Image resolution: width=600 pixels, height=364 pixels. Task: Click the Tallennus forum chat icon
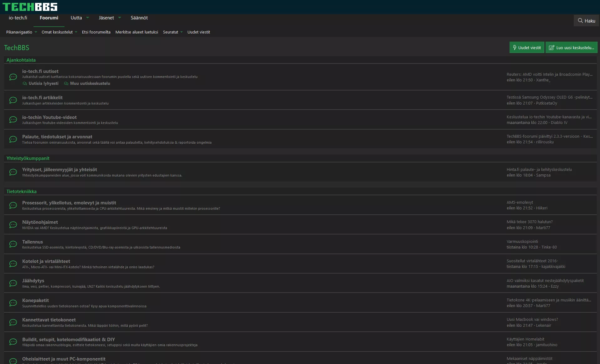tap(13, 244)
